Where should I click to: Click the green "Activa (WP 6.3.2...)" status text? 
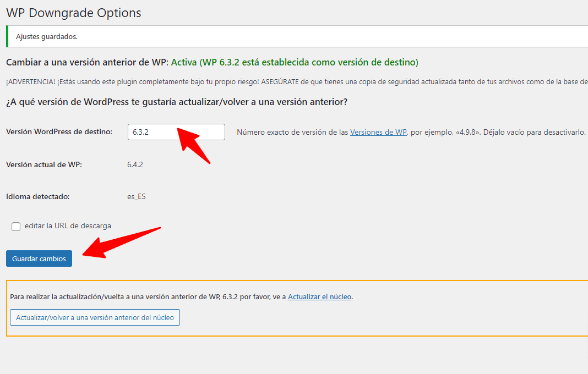(x=295, y=62)
